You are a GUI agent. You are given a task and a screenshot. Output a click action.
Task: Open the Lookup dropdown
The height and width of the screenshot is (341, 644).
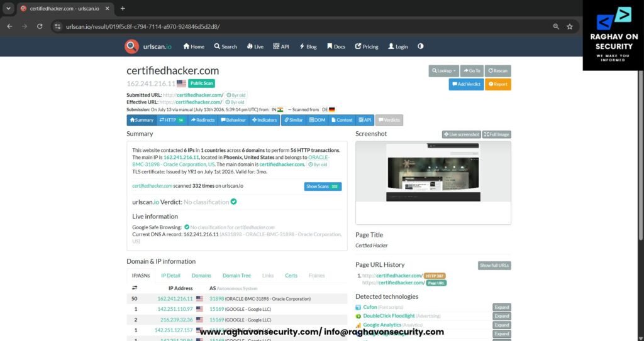(x=443, y=70)
